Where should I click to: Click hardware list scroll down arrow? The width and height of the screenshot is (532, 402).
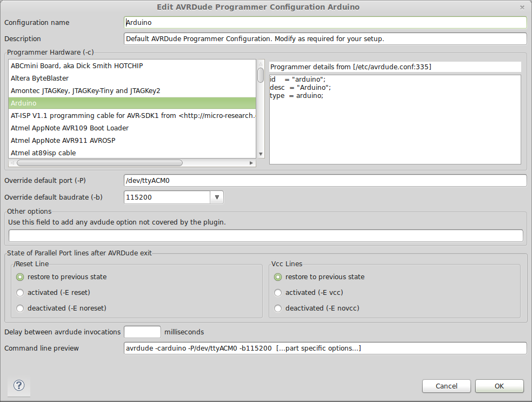261,154
